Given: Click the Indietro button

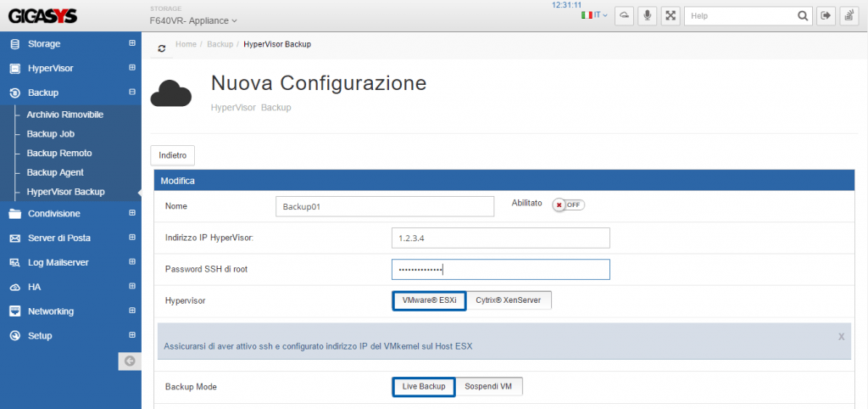Looking at the screenshot, I should [173, 156].
